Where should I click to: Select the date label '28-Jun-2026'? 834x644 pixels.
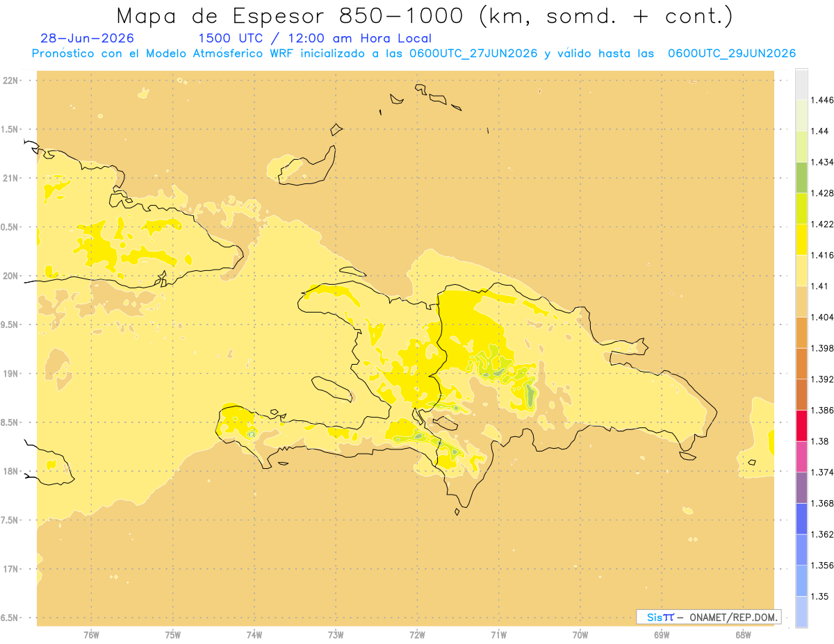pos(88,38)
